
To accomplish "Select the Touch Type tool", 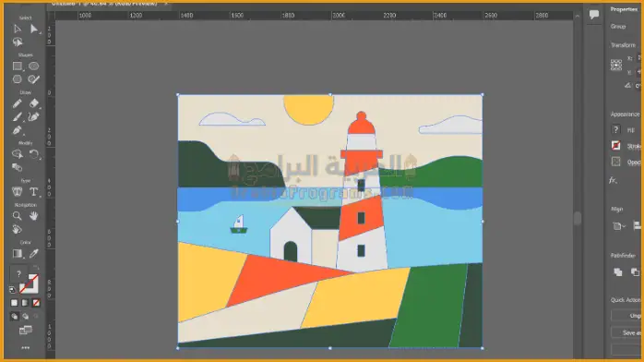I will [x=18, y=191].
